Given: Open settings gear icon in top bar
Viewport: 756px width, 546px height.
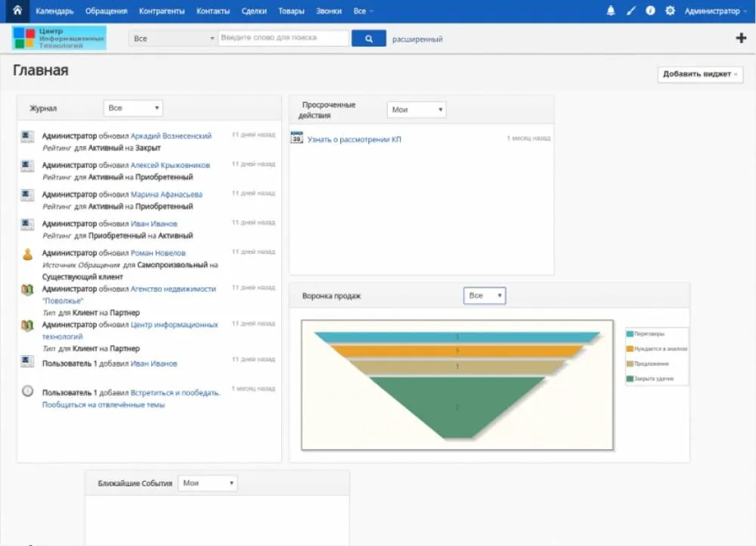Looking at the screenshot, I should tap(670, 11).
